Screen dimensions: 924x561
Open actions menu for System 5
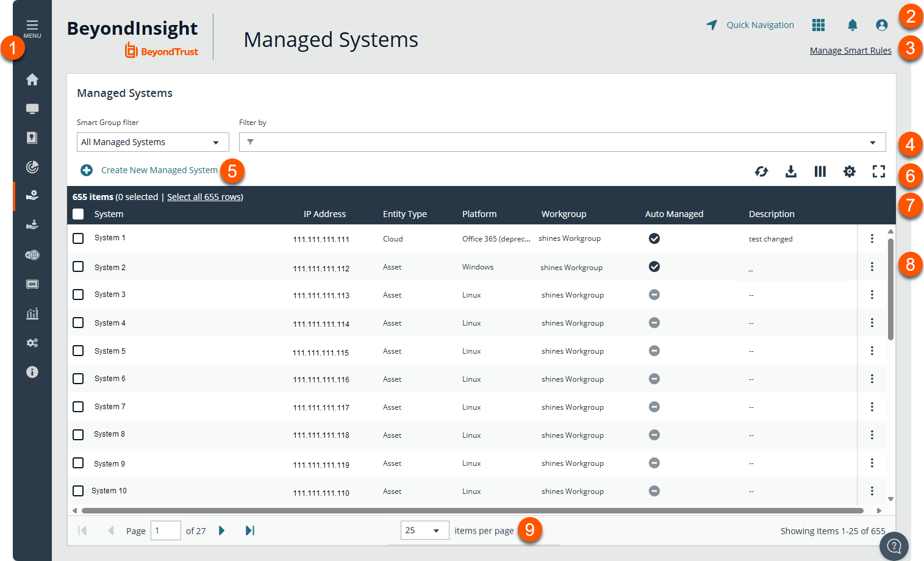click(872, 351)
